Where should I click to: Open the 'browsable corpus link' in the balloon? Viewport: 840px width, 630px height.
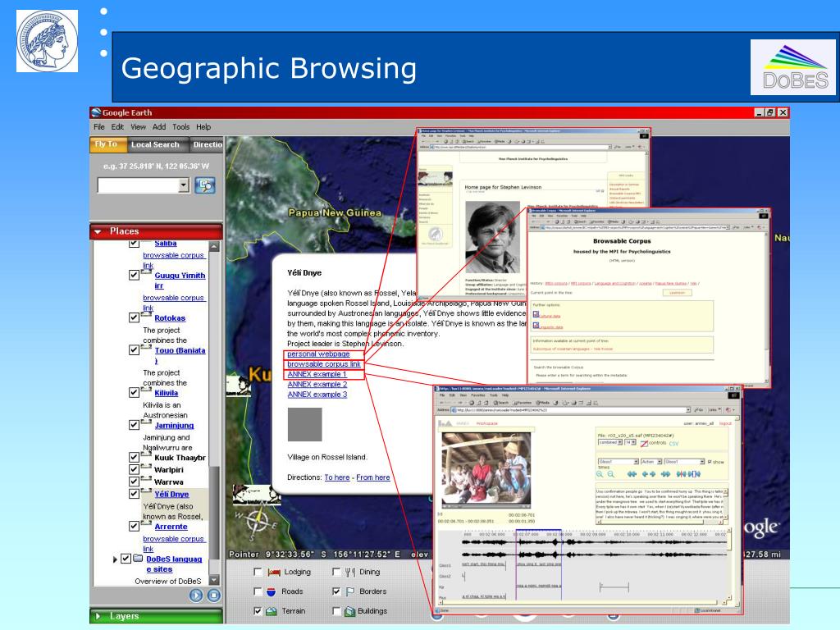tap(323, 364)
